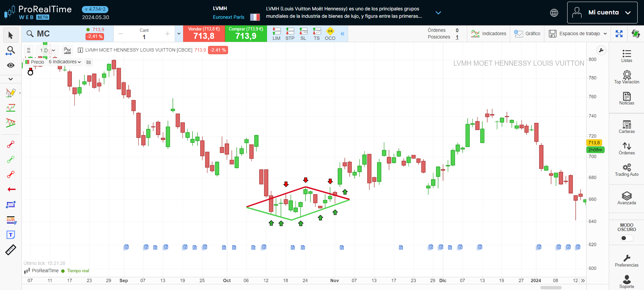644x290 pixels.
Task: Click the red arrow drawing tool
Action: tap(11, 190)
